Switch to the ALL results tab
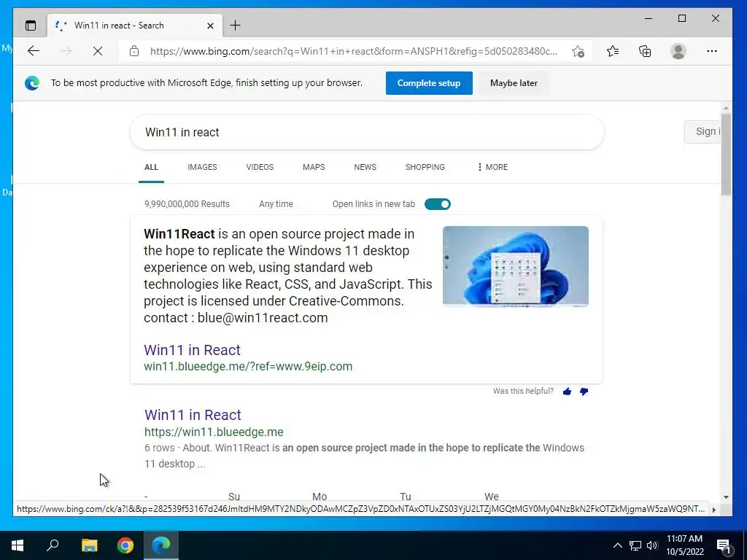 coord(151,167)
